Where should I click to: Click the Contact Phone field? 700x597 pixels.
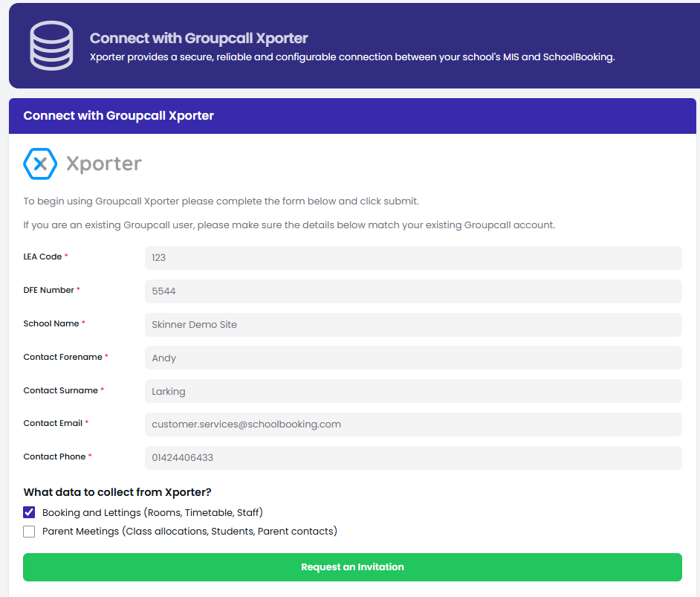pos(413,458)
